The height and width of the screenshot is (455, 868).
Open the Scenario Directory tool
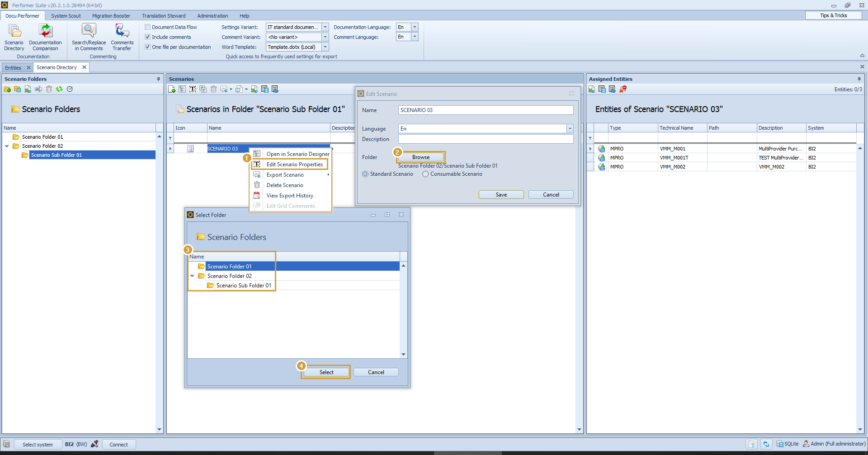click(14, 38)
